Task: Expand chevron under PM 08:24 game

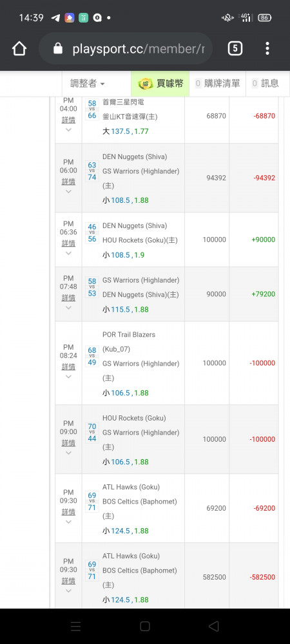Action: [68, 377]
